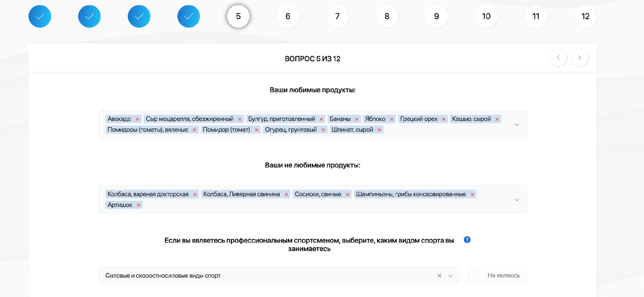Click the Сосиски, свиные tag label
The width and height of the screenshot is (644, 297).
tap(318, 194)
